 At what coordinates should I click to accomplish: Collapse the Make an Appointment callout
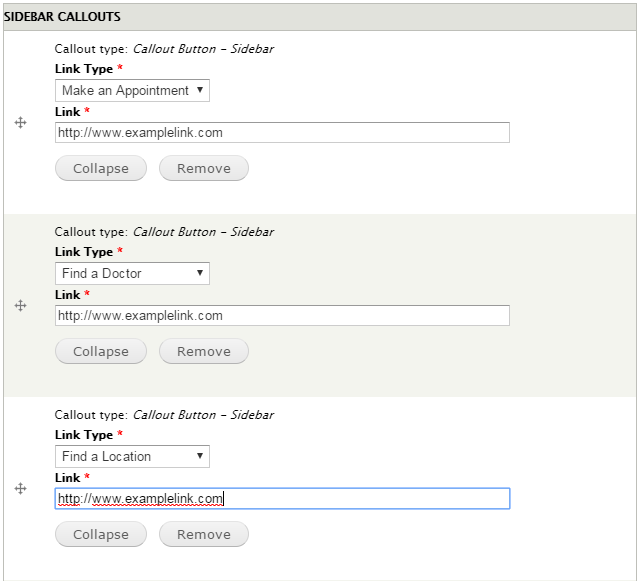(x=101, y=168)
